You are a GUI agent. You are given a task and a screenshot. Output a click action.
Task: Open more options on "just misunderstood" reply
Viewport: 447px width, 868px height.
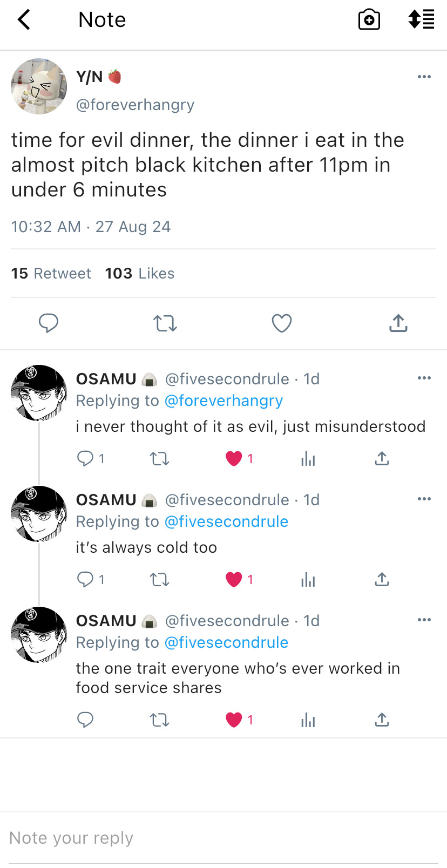[x=424, y=378]
